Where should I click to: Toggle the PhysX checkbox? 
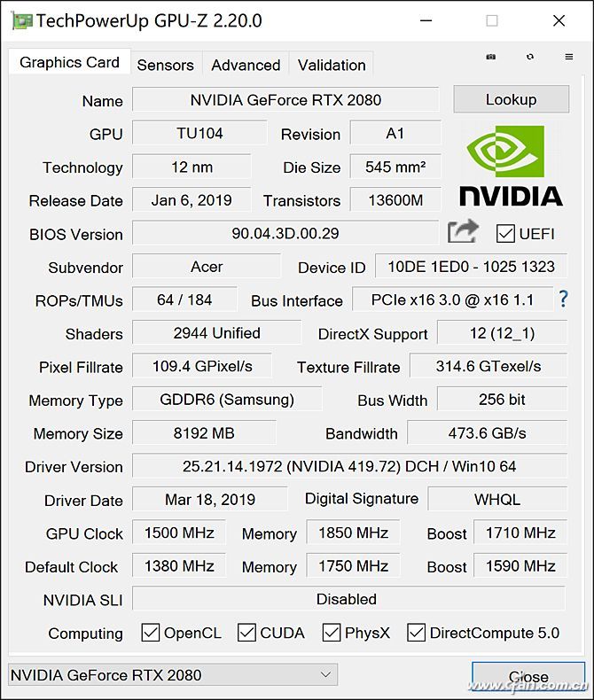332,633
